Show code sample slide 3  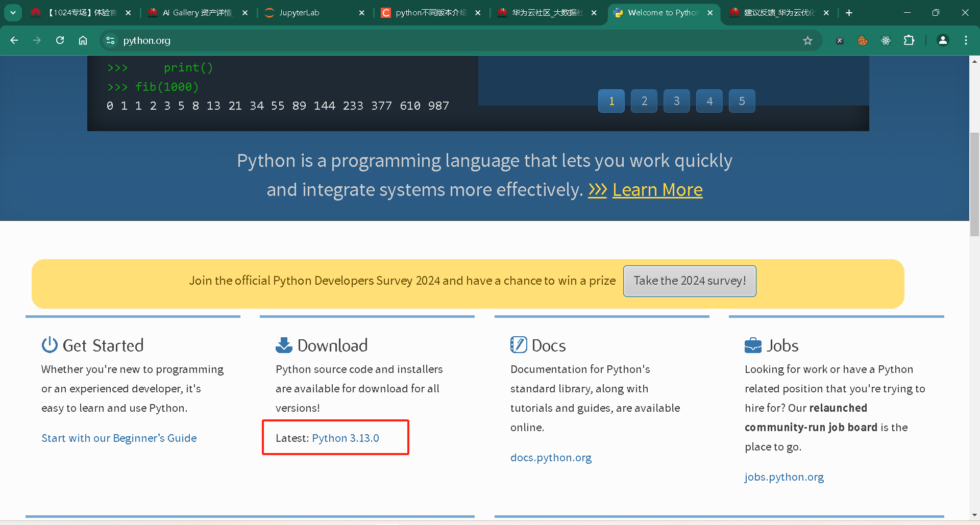click(x=677, y=101)
